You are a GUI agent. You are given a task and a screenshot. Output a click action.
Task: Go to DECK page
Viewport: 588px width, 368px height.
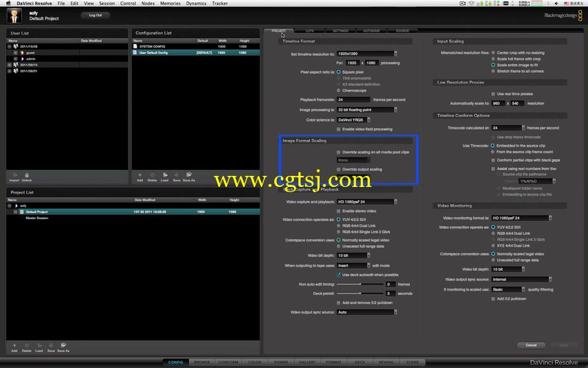359,362
